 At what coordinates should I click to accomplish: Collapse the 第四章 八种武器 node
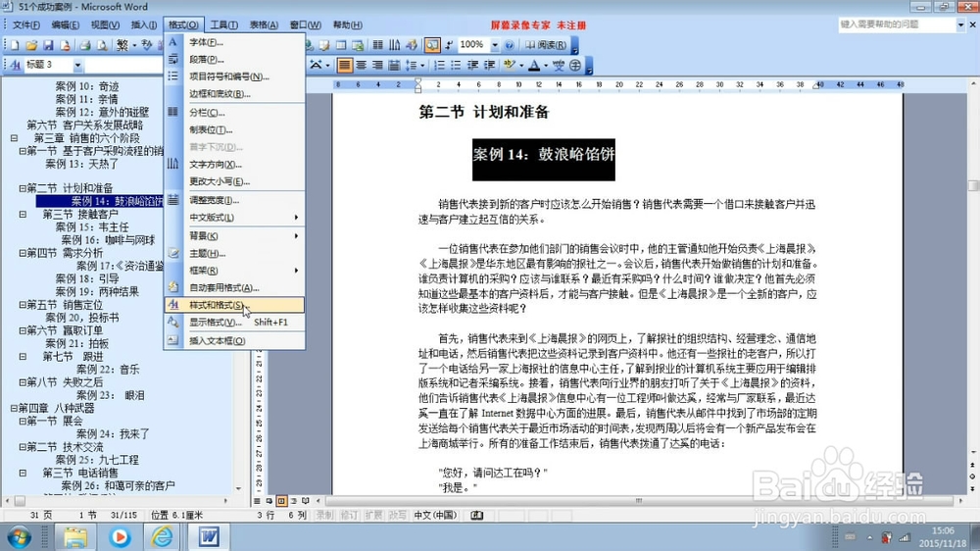(x=14, y=408)
